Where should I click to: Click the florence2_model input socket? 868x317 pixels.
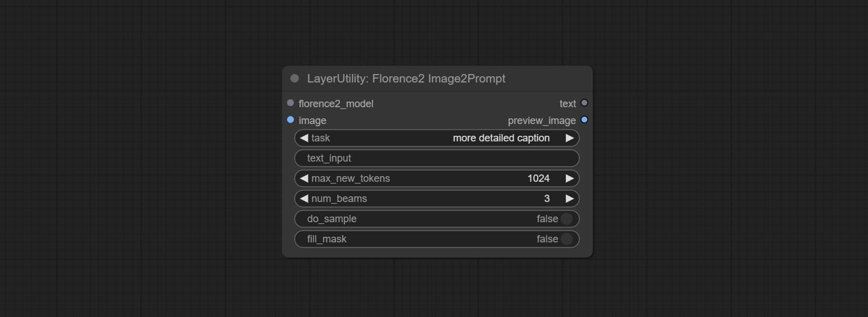tap(290, 103)
